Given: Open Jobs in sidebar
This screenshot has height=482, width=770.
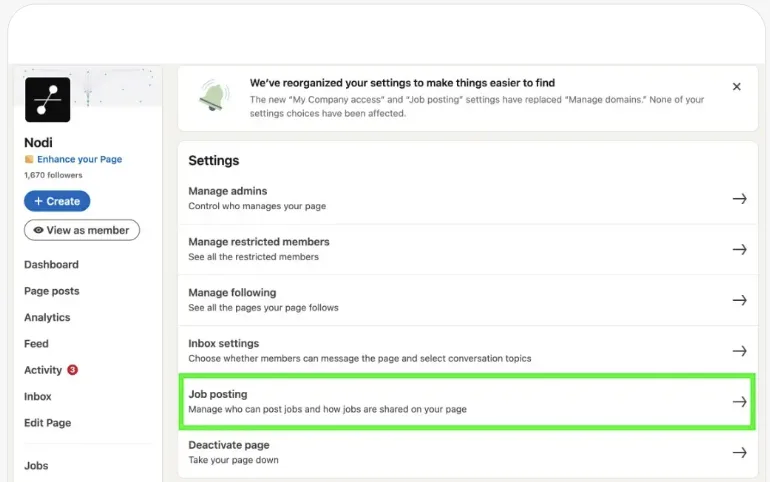Looking at the screenshot, I should [x=36, y=465].
